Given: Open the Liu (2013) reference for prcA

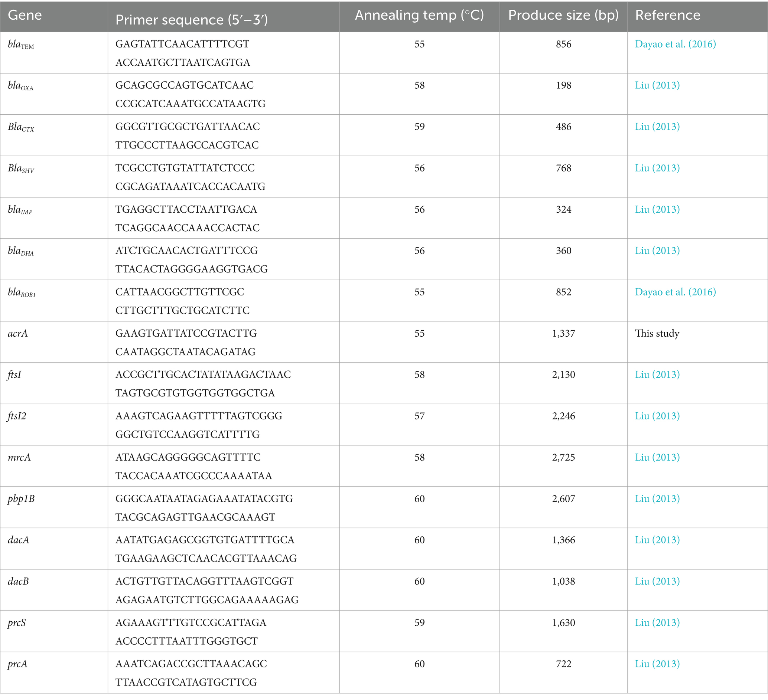Looking at the screenshot, I should coord(657,665).
